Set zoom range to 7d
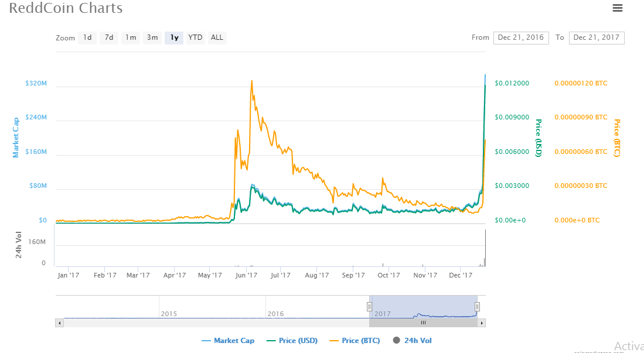The width and height of the screenshot is (644, 353). (x=109, y=37)
